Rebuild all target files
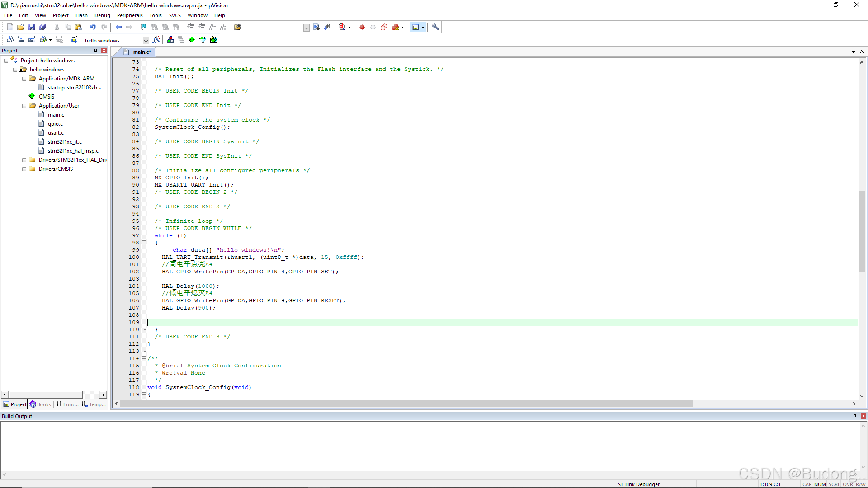 pyautogui.click(x=32, y=39)
